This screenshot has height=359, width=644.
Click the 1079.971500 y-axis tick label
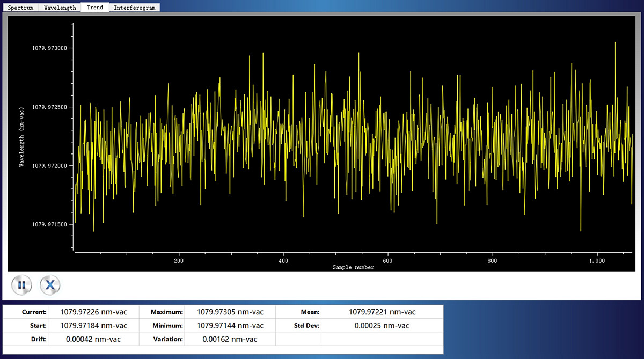pos(50,224)
